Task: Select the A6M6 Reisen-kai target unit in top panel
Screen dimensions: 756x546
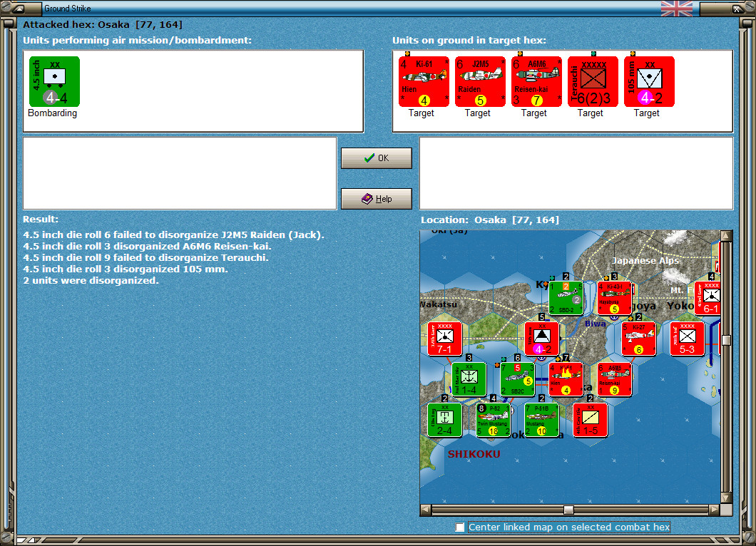Action: [536, 81]
